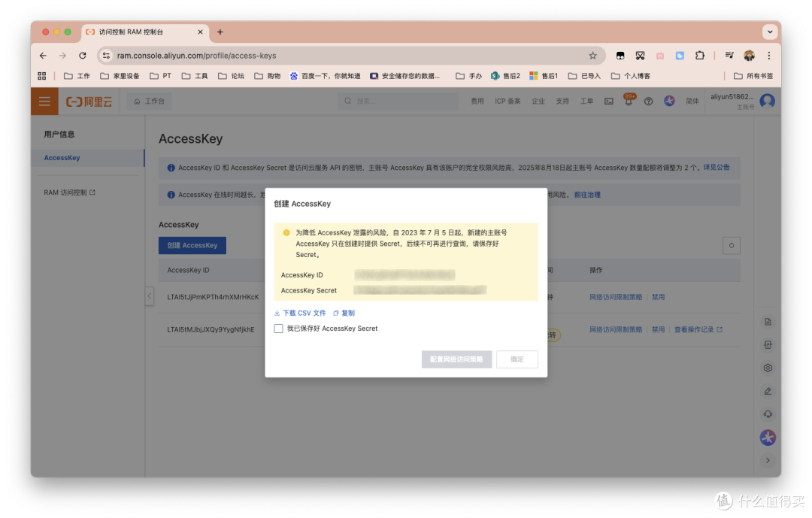Viewport: 812px width, 518px height.
Task: Click the 配置网络访问策略 button
Action: (x=456, y=359)
